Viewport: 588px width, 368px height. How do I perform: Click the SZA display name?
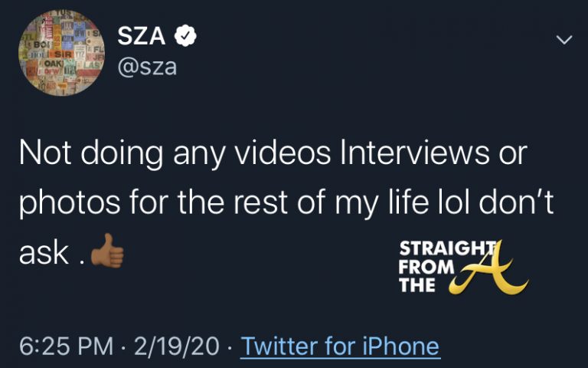coord(143,35)
